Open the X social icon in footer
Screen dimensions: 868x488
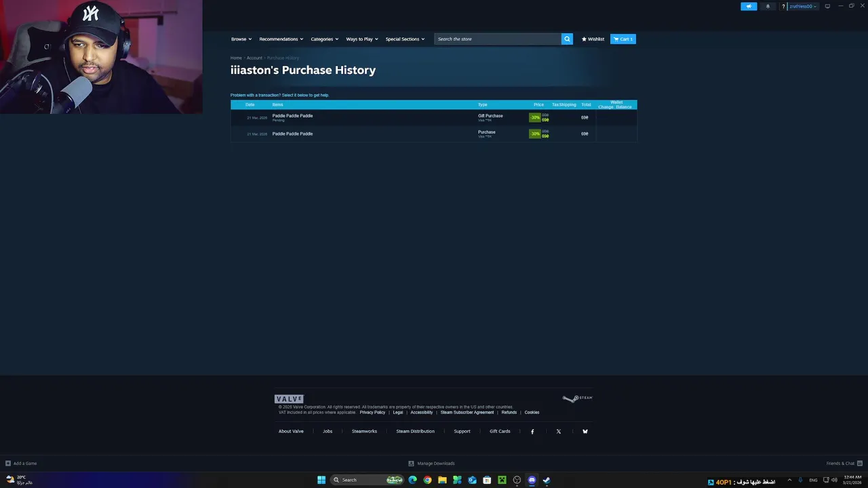coord(559,431)
